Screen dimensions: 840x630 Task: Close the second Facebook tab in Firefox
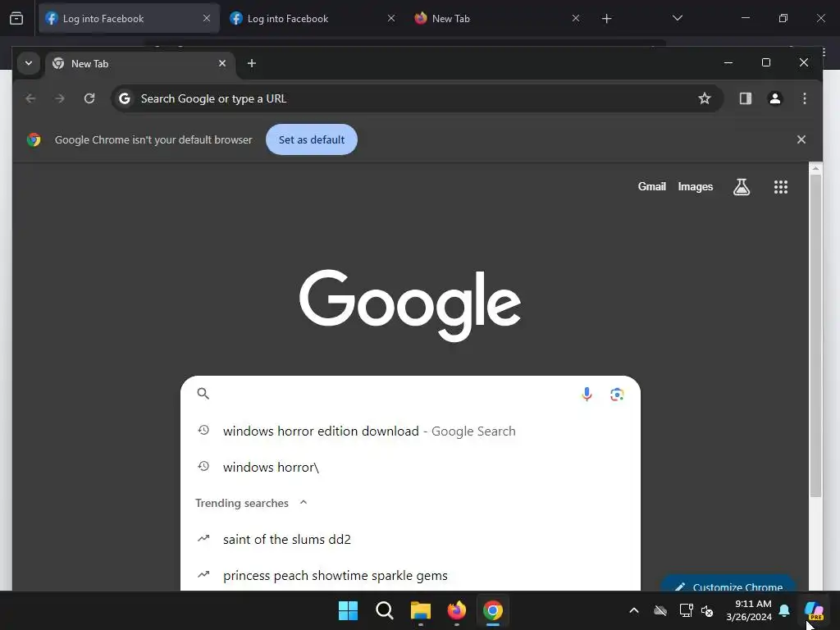[391, 18]
